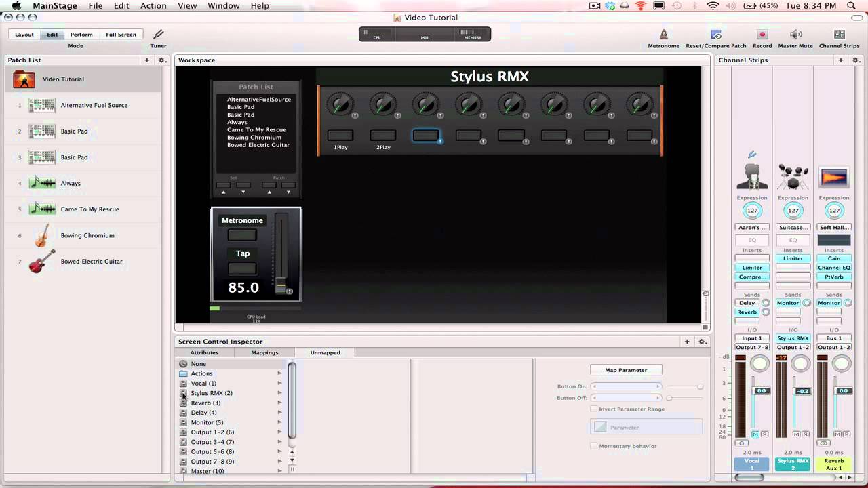Enable Momentary behavior checkbox

[x=594, y=446]
